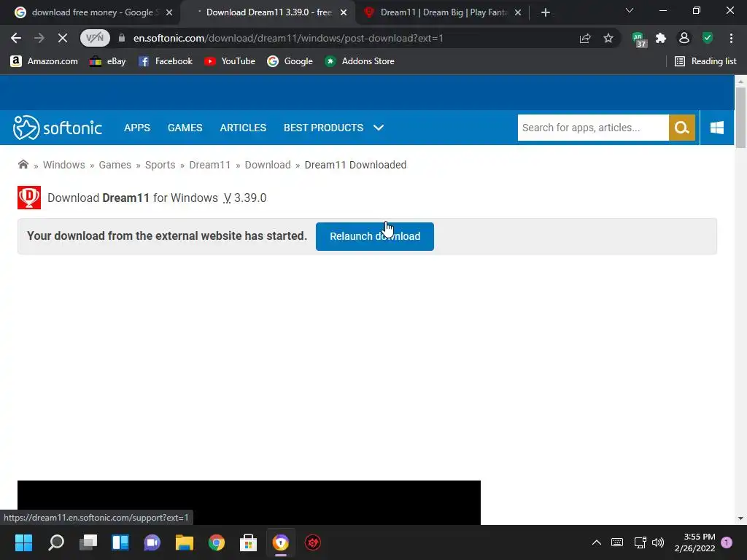Open the GAMES menu

click(x=185, y=128)
